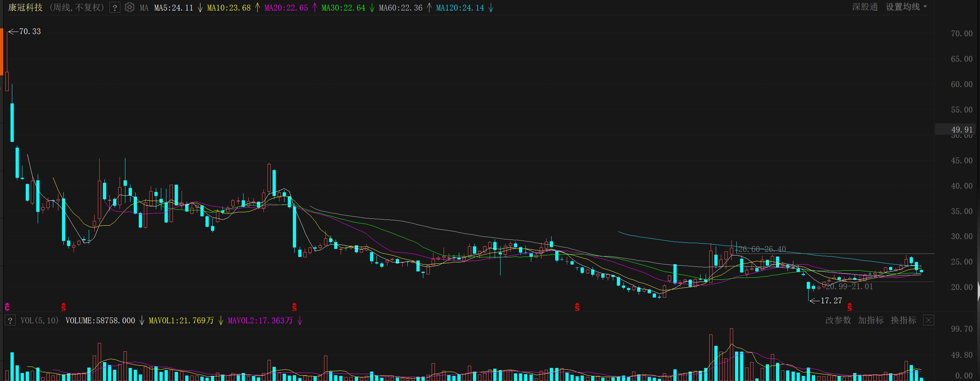
Task: Click the 改参数 button
Action: (x=838, y=320)
